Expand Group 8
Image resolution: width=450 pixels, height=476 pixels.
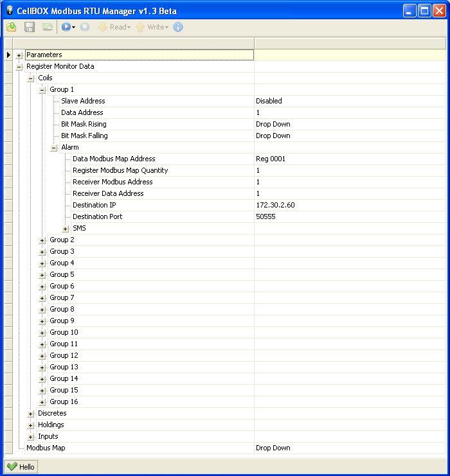click(42, 310)
